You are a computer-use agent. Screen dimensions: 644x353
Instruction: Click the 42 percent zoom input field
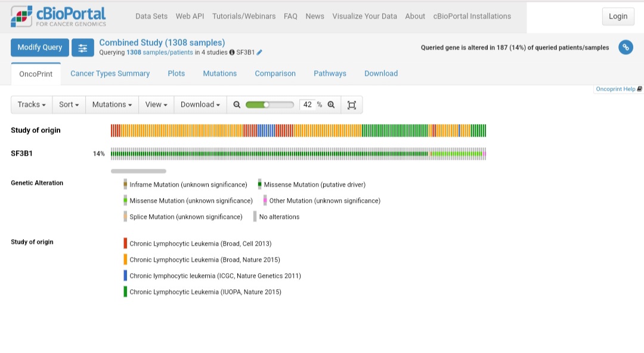point(307,104)
